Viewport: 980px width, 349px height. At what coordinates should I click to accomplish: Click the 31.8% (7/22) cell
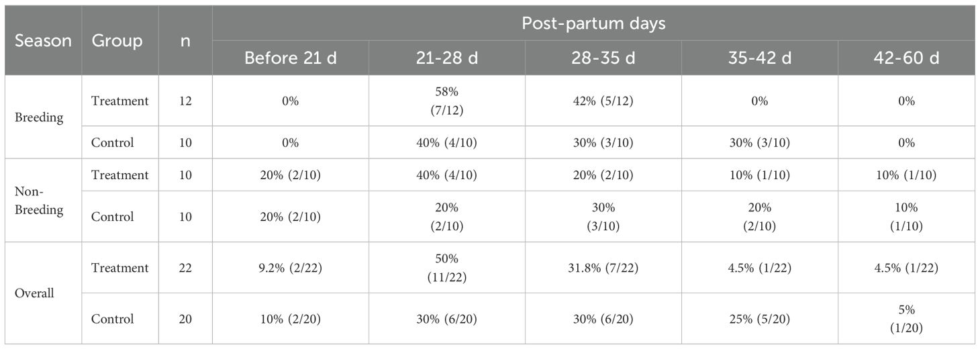point(603,268)
